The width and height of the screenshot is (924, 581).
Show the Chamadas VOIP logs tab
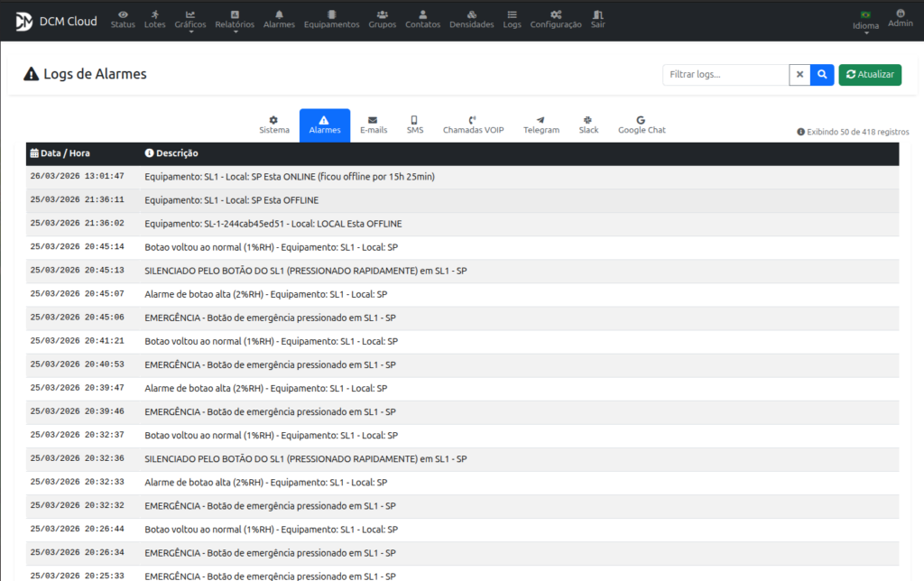click(473, 124)
